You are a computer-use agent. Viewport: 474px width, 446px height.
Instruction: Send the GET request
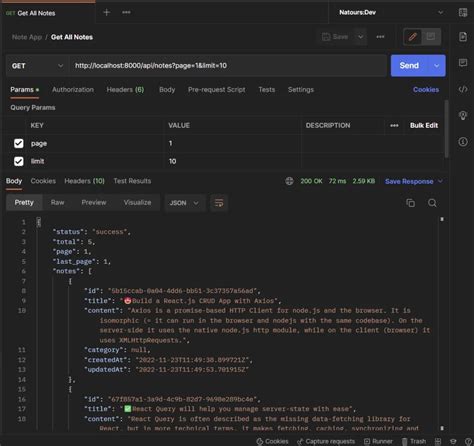pos(409,66)
